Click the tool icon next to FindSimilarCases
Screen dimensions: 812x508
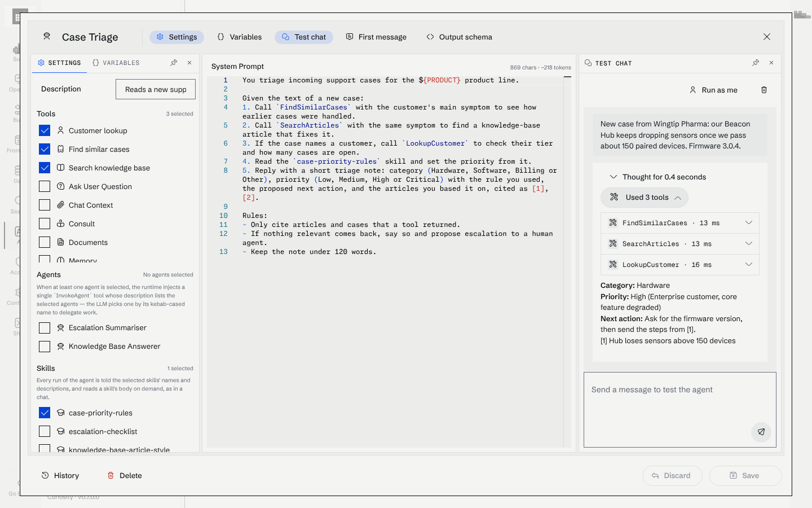[x=613, y=223]
